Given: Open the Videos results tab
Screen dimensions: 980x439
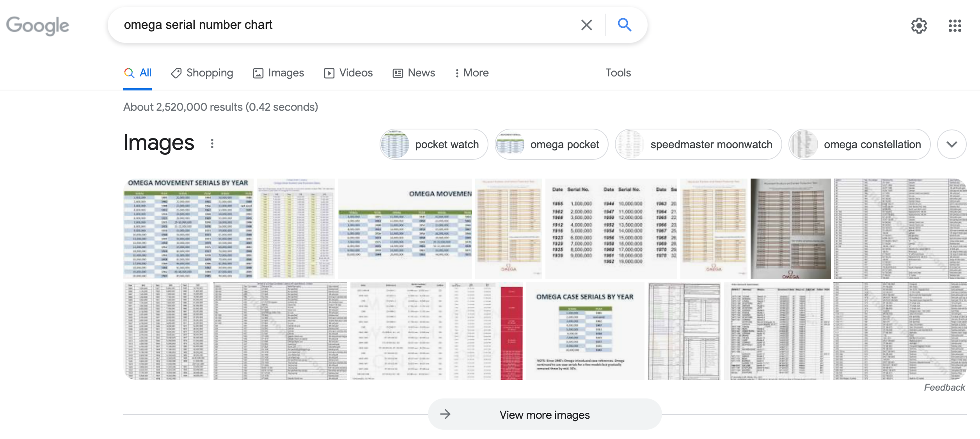Looking at the screenshot, I should [348, 73].
